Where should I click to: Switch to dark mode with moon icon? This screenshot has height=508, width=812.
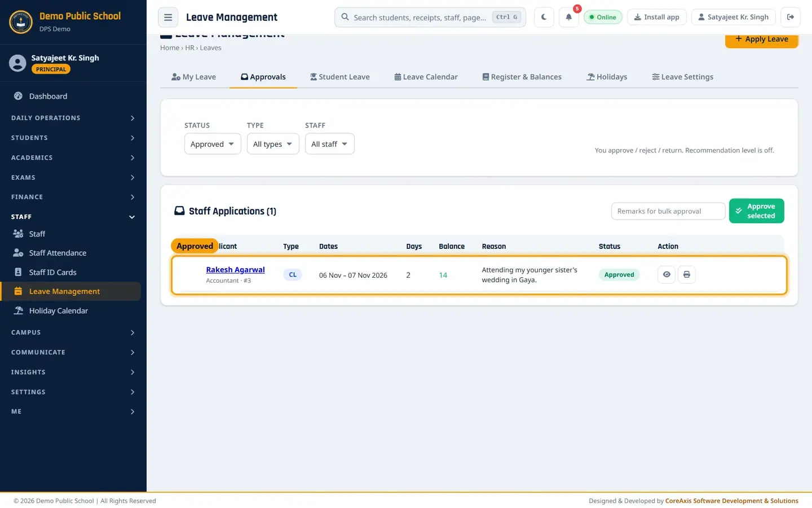pos(544,17)
